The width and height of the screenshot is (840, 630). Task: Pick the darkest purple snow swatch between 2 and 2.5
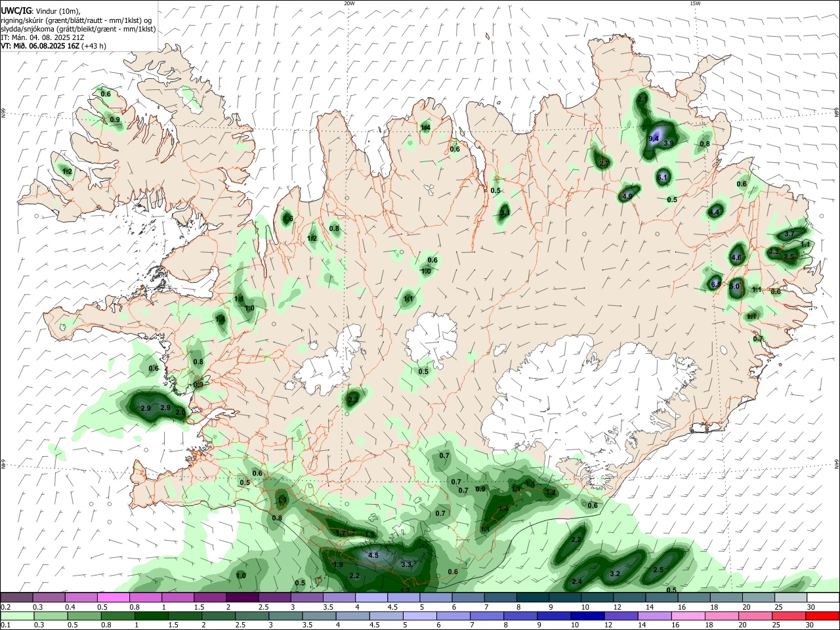pyautogui.click(x=243, y=598)
